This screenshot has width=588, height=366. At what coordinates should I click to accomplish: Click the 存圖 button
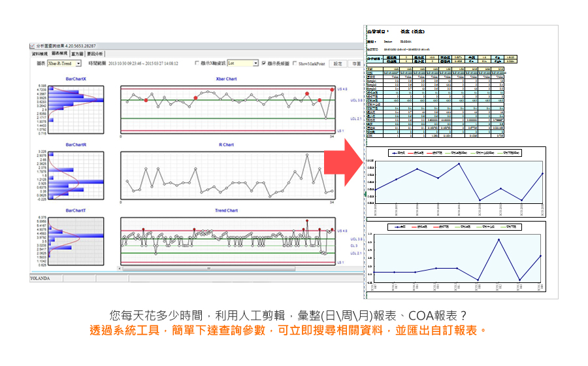[x=356, y=64]
